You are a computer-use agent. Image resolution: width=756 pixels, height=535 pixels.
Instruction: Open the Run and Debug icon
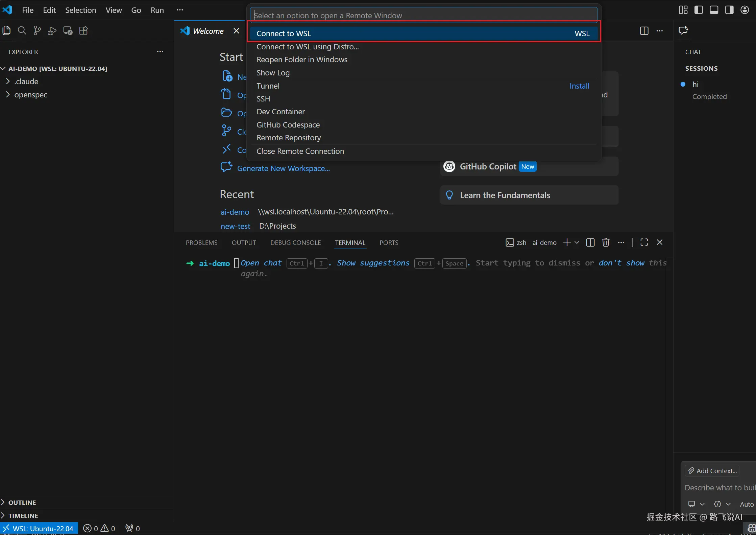(x=52, y=31)
